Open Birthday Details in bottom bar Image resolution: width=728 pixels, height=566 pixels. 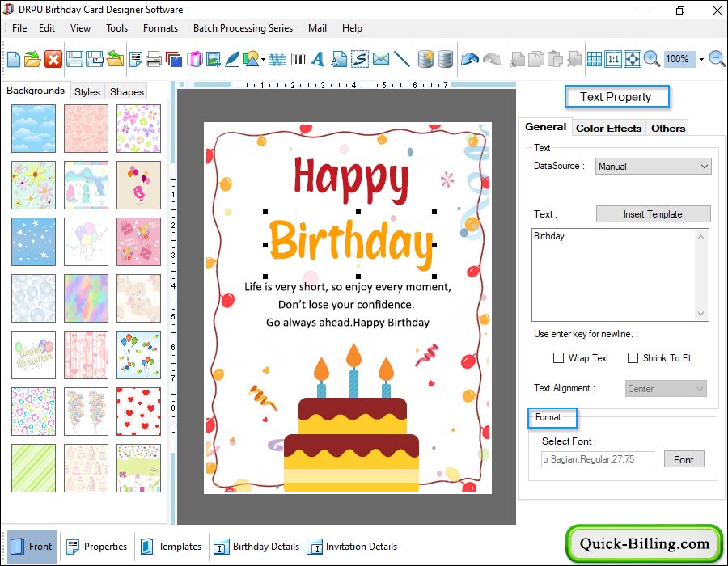[256, 547]
